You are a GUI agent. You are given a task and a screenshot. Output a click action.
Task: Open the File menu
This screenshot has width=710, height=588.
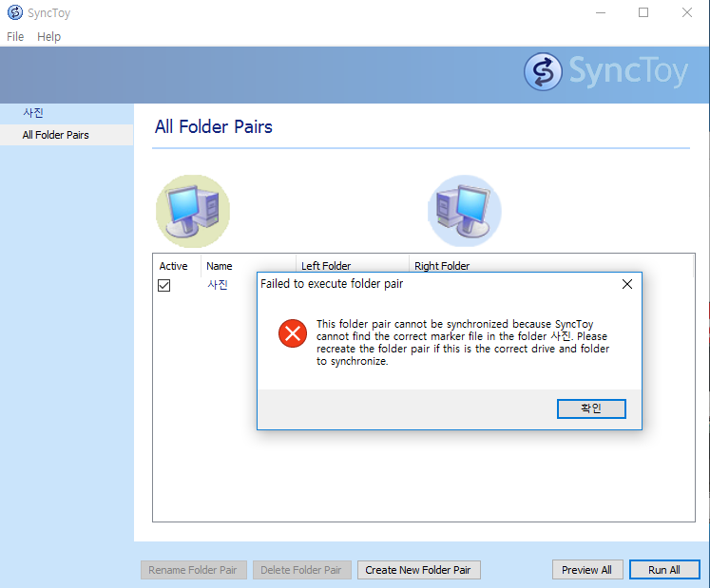coord(15,37)
